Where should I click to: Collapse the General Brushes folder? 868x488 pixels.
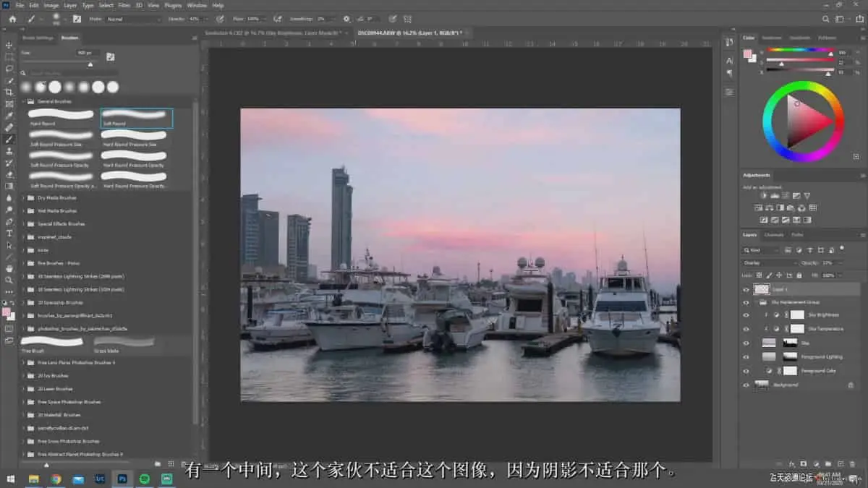[x=23, y=102]
